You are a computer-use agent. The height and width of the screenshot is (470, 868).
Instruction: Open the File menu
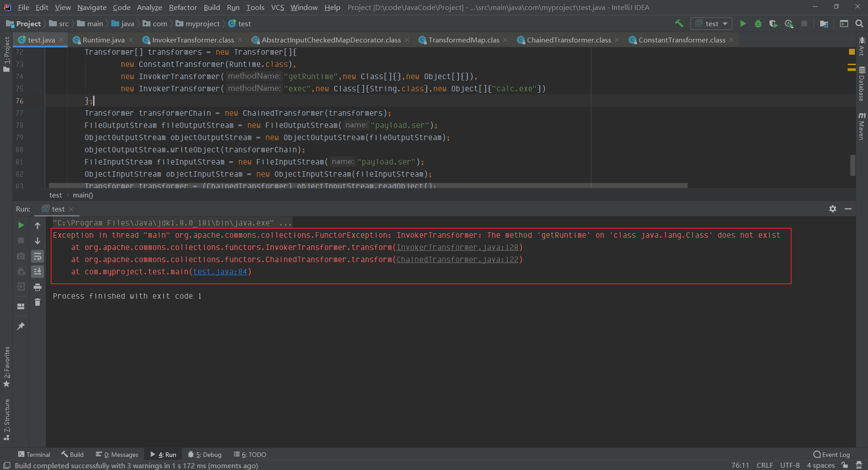click(x=24, y=7)
